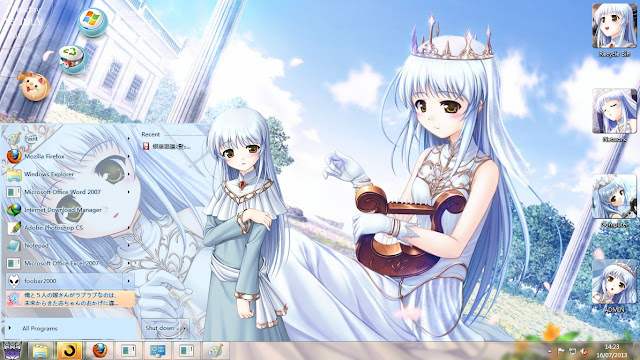Click the blue monitor taskbar icon
Screen dimensions: 640x360
(x=157, y=351)
